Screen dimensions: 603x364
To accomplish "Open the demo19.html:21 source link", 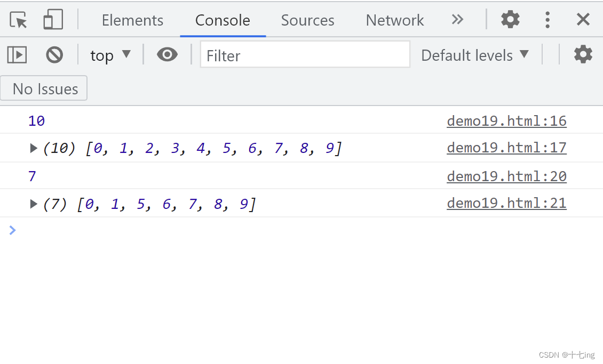I will coord(506,203).
